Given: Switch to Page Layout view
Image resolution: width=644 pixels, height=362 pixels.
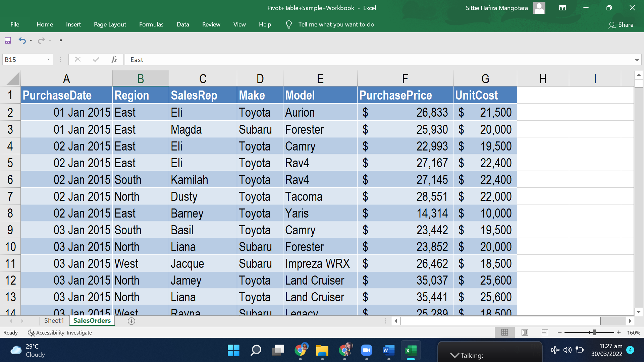Looking at the screenshot, I should [525, 332].
